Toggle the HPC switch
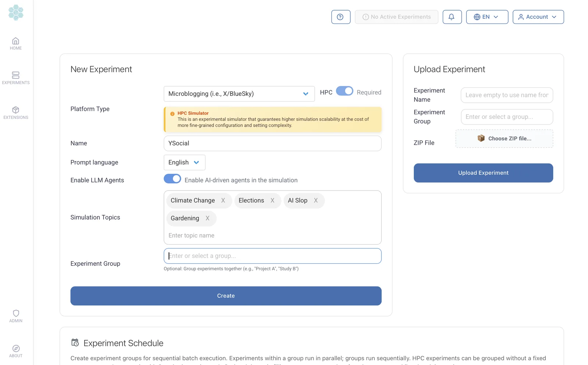This screenshot has width=588, height=365. tap(345, 91)
